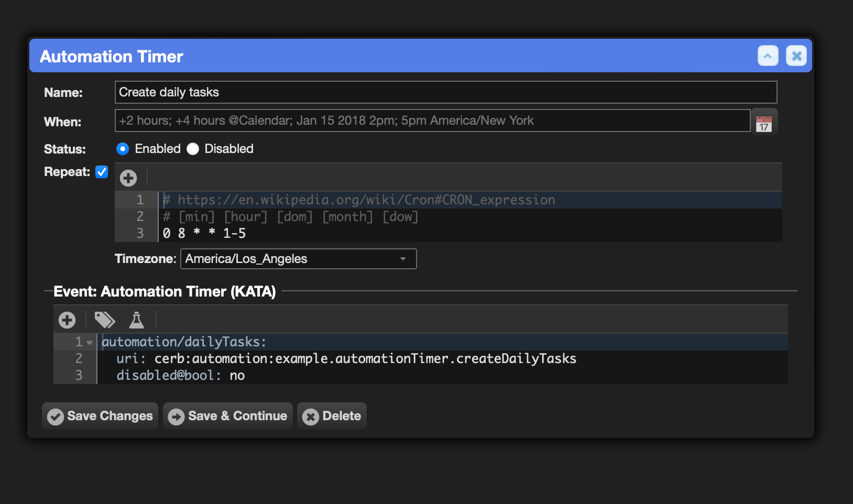Image resolution: width=853 pixels, height=504 pixels.
Task: Click the Save & Continue button
Action: [228, 416]
